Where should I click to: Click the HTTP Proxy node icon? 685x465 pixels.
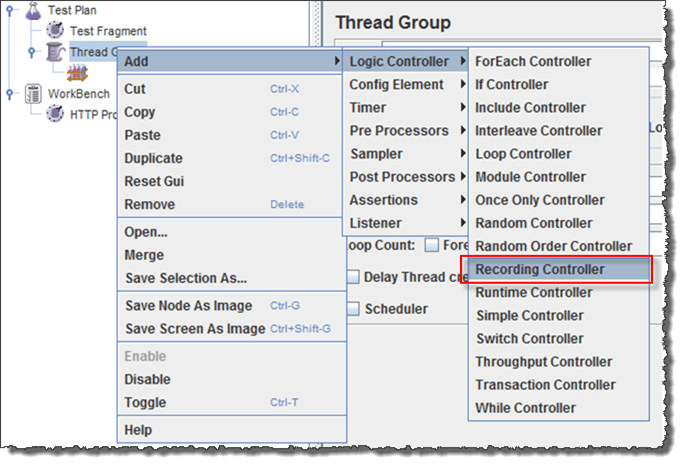[x=54, y=114]
